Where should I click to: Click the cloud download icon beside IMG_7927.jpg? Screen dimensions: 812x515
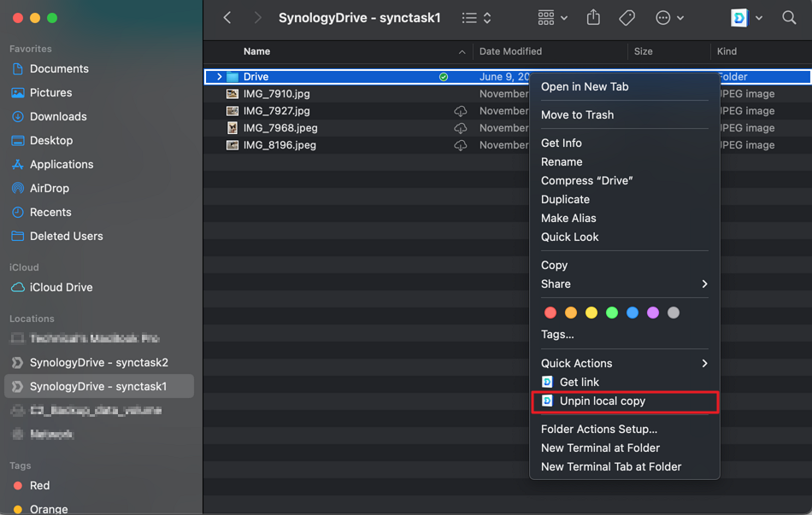pyautogui.click(x=460, y=111)
